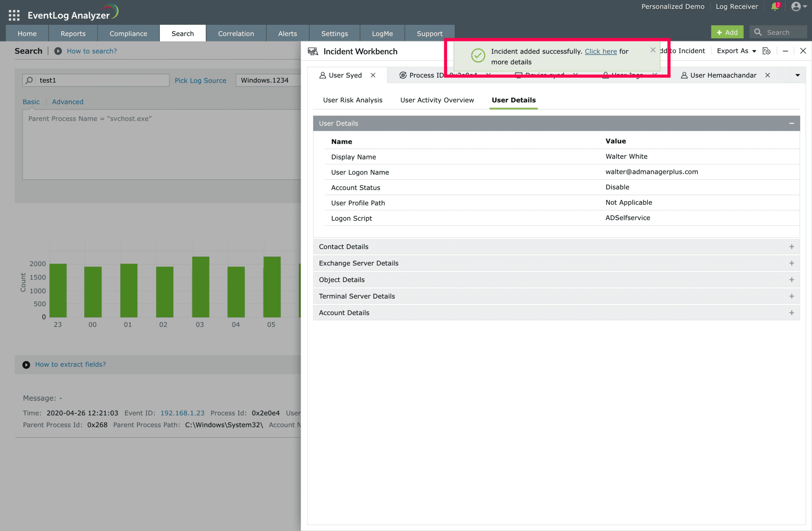Open the apps grid launcher icon
Viewport: 812px width, 531px height.
point(14,15)
